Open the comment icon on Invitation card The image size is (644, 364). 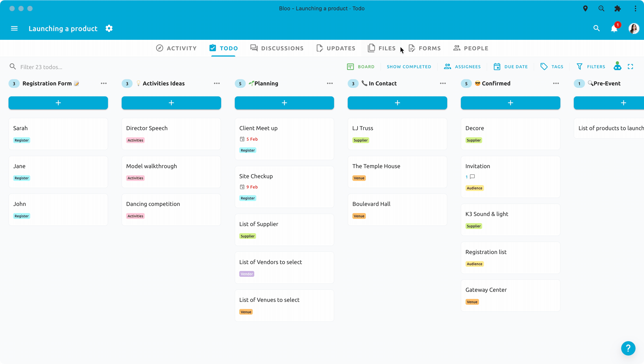pyautogui.click(x=472, y=177)
